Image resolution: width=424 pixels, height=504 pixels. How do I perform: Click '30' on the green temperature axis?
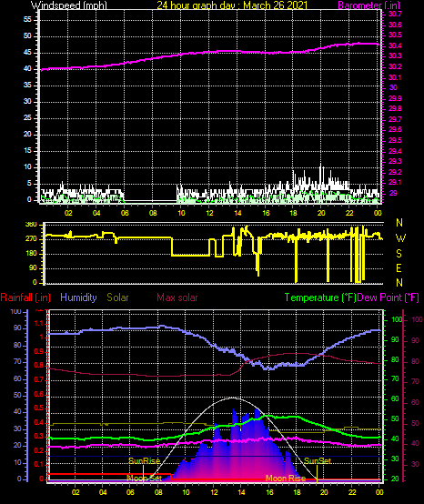click(x=395, y=459)
